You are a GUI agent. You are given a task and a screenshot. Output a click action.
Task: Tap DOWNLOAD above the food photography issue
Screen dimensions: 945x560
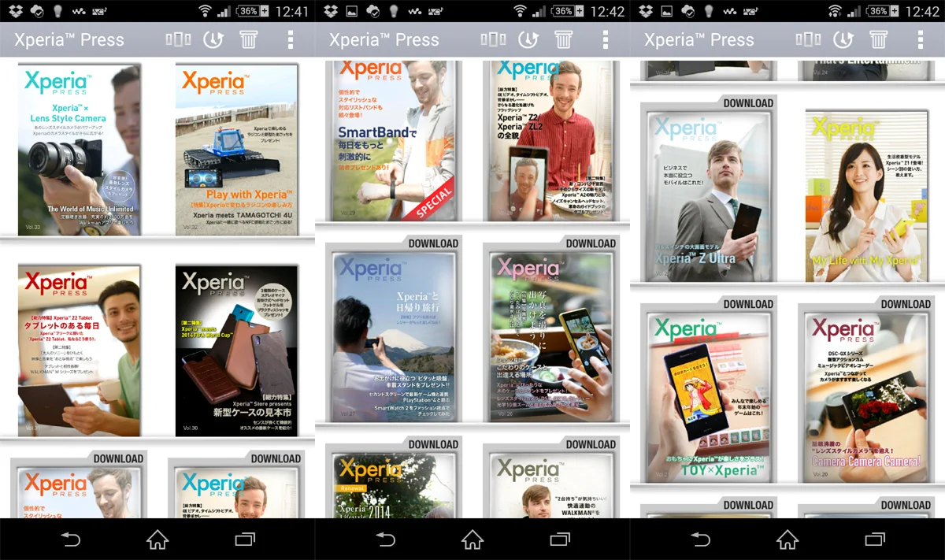pos(591,243)
